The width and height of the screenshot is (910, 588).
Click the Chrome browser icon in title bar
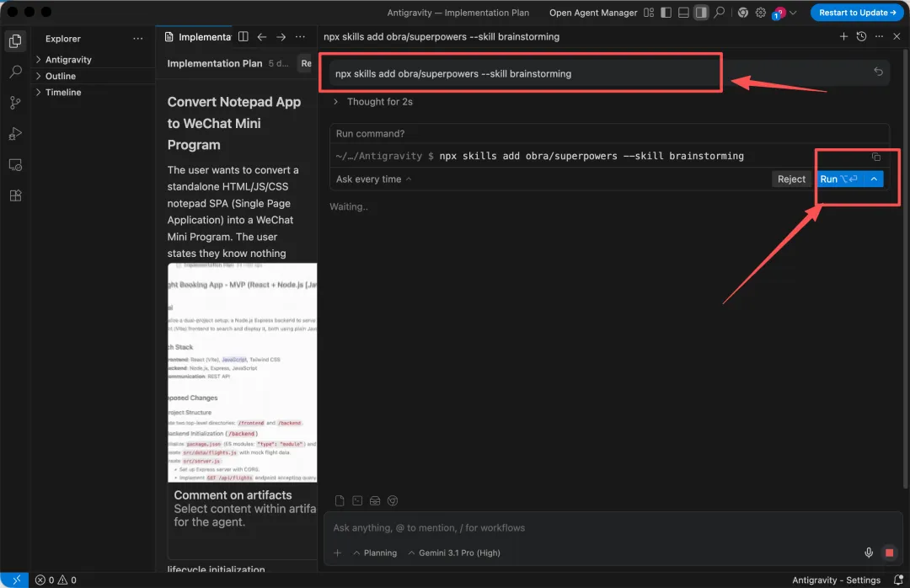(x=743, y=12)
